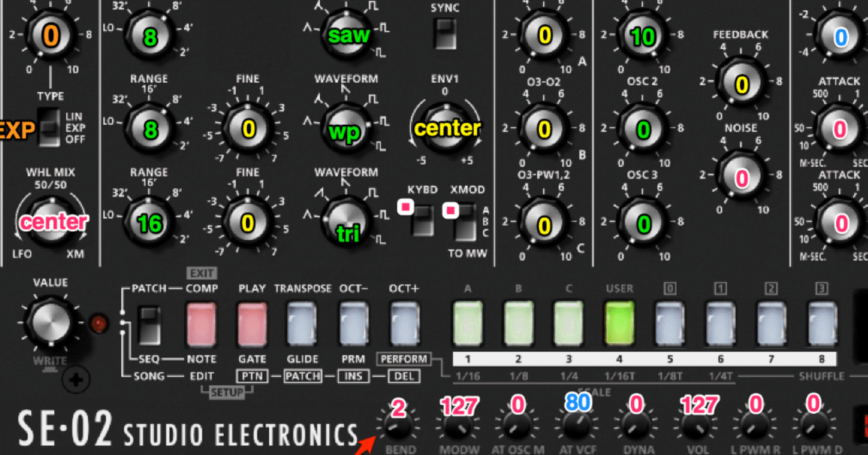
Task: Click the FEEDBACK knob
Action: [741, 83]
